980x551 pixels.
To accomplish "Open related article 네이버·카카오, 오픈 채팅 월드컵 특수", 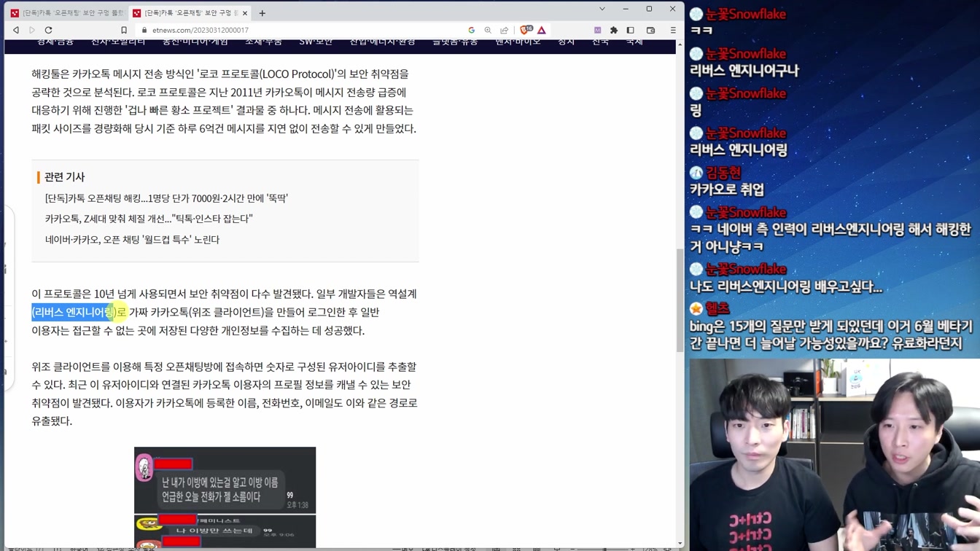I will coord(132,240).
